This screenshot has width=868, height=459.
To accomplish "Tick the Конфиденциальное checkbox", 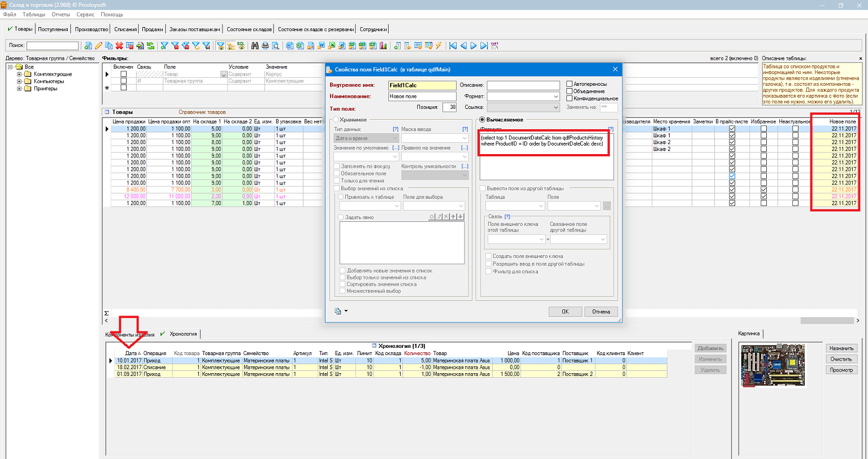I will (x=570, y=98).
